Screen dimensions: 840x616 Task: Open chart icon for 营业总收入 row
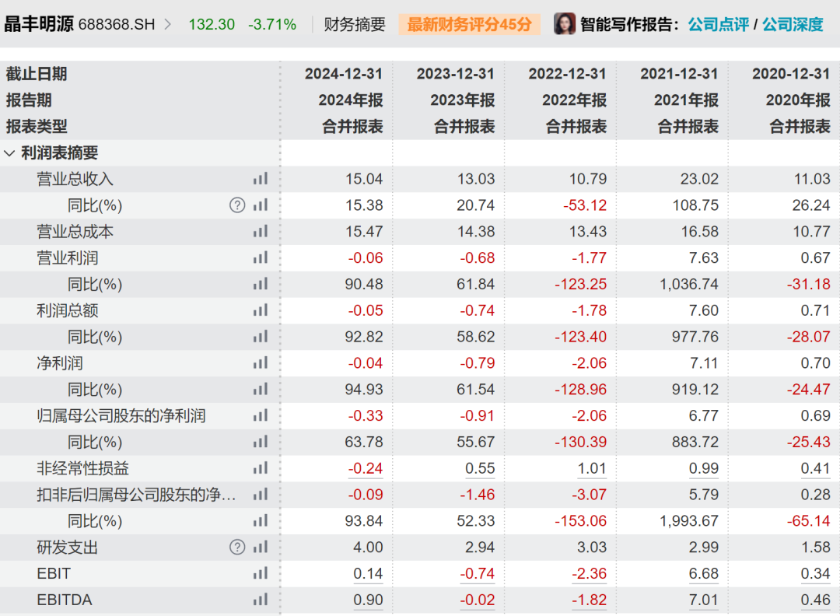pos(261,179)
